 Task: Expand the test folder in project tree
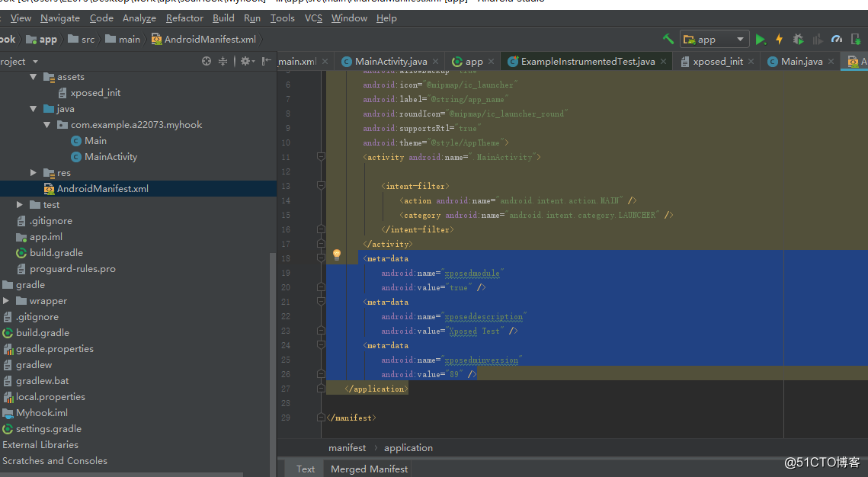[x=20, y=205]
